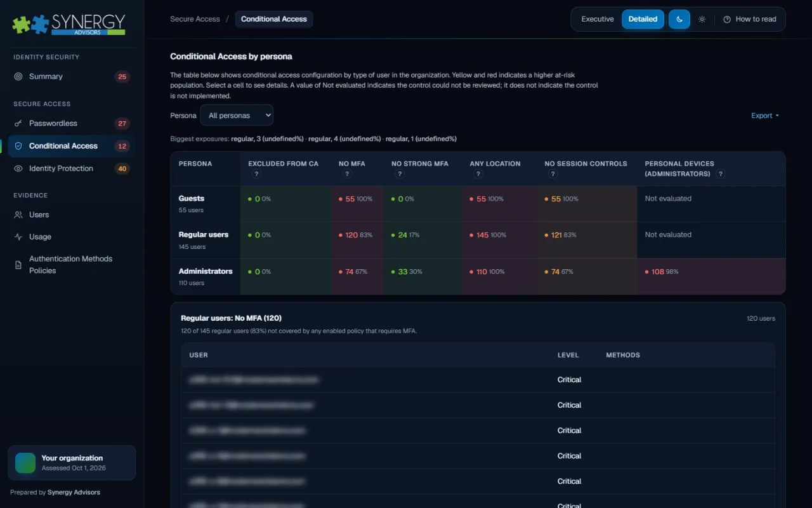Viewport: 812px width, 508px height.
Task: Select Administrators Any Location cell showing 110
Action: (499, 276)
